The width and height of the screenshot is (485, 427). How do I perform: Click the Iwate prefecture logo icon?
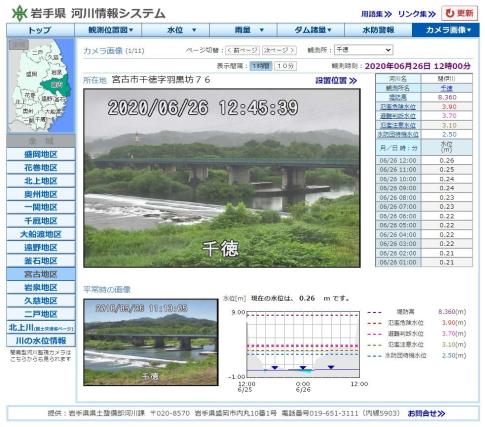pyautogui.click(x=19, y=13)
